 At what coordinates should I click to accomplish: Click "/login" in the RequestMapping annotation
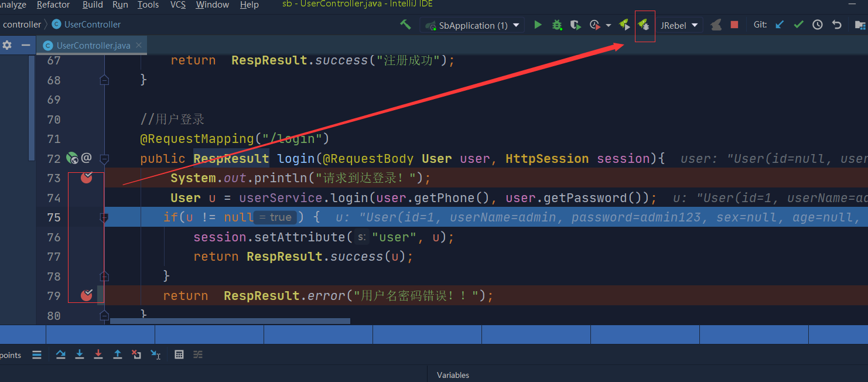point(292,139)
